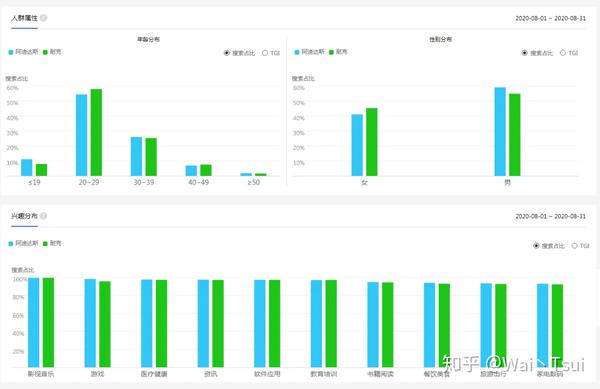This screenshot has width=600, height=389.
Task: Click help icon beside 兴趣分布 heading
Action: pos(44,216)
